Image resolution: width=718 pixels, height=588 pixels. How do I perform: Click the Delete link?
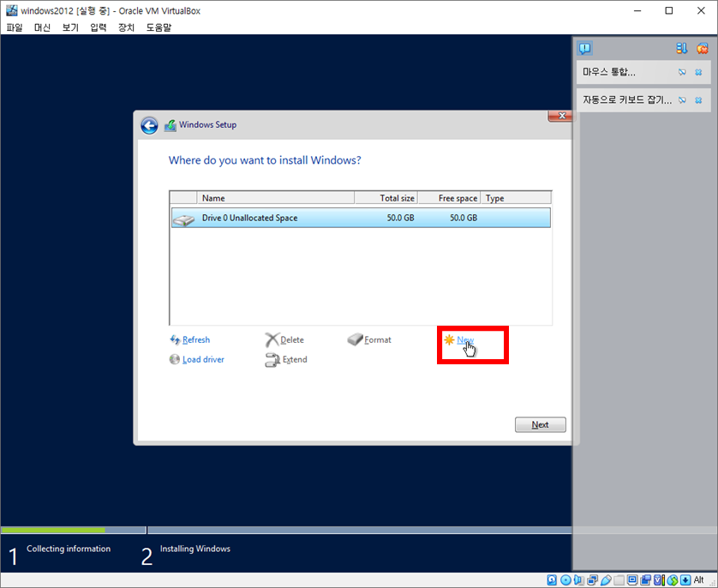pyautogui.click(x=292, y=339)
